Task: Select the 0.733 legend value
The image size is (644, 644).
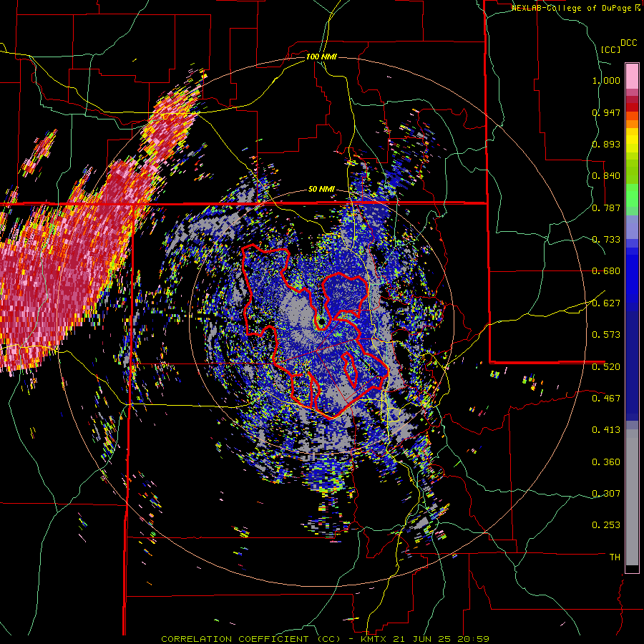Action: tap(606, 240)
